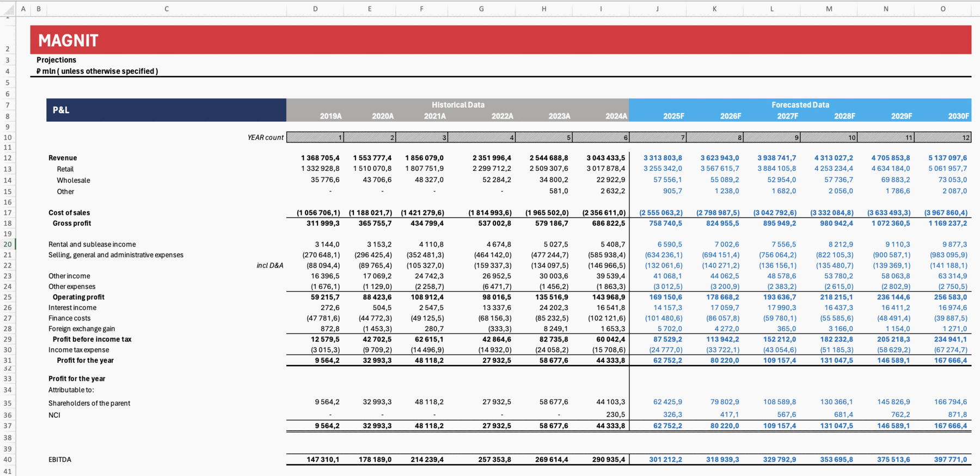The height and width of the screenshot is (476, 980).
Task: Select the 2030F year header
Action: pyautogui.click(x=959, y=116)
